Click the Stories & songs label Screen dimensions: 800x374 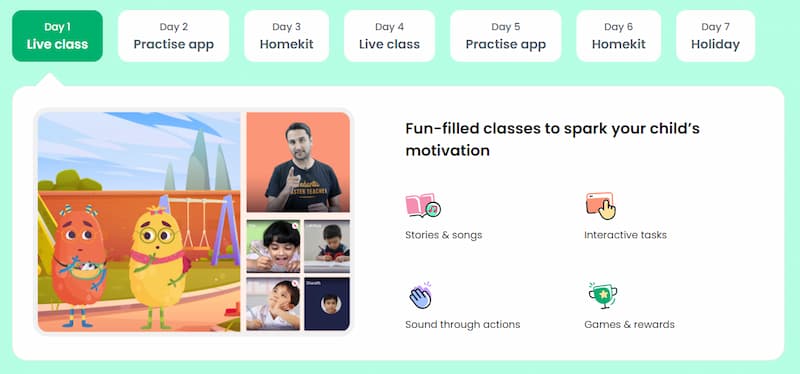tap(443, 235)
